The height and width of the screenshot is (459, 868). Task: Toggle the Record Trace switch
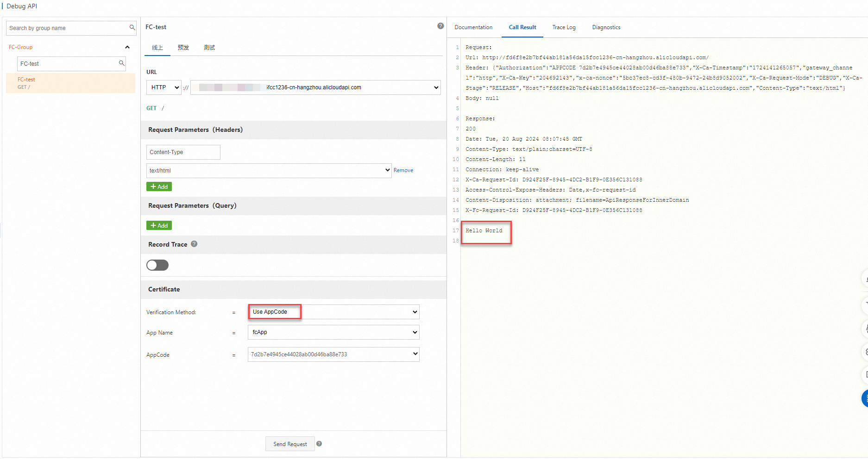[x=157, y=265]
